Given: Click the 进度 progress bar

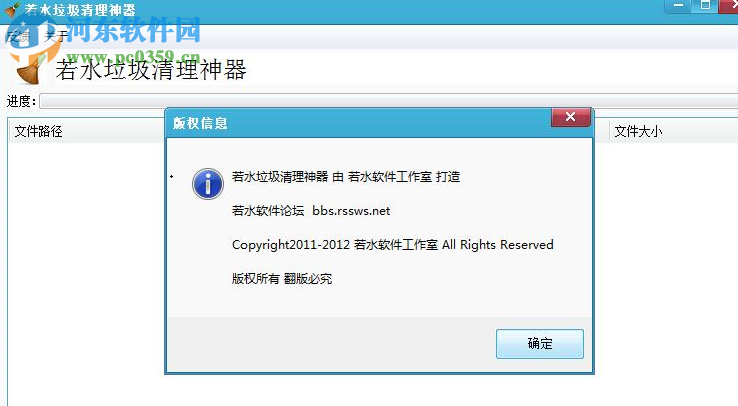Looking at the screenshot, I should point(389,101).
